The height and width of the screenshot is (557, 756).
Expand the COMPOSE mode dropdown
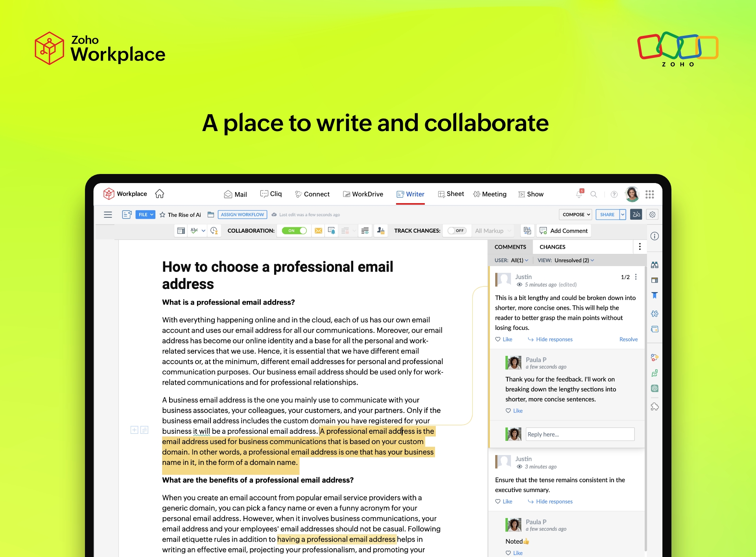click(575, 215)
